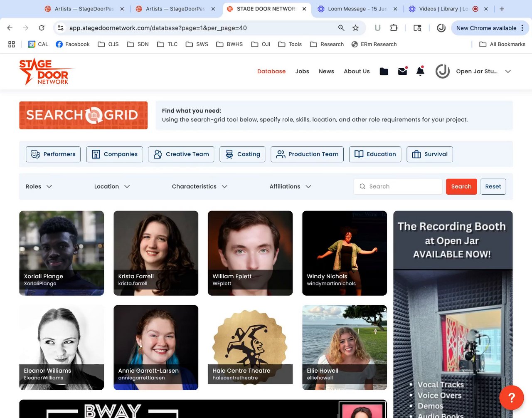Screen dimensions: 532x418
Task: Switch to the Loom Message browser tab
Action: pos(357,9)
